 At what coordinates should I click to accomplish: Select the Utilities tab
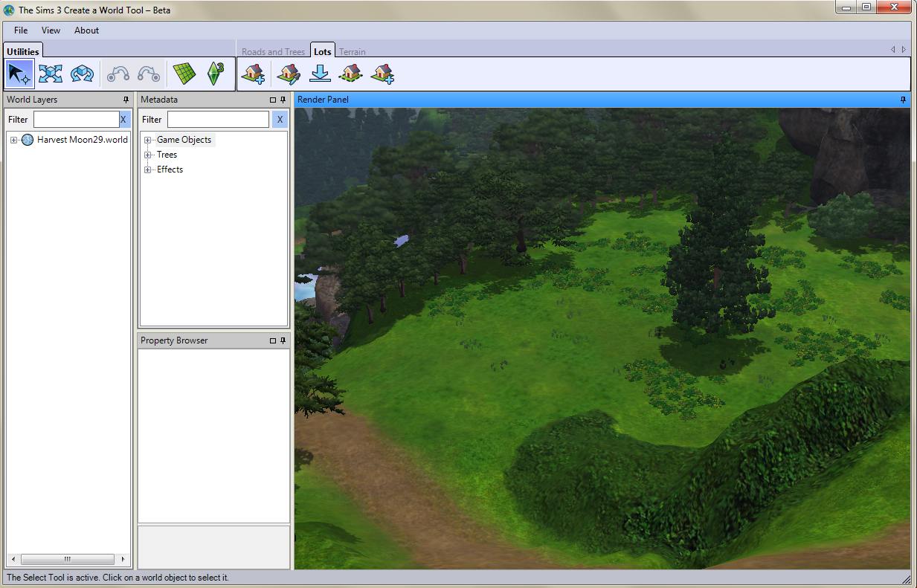[23, 51]
